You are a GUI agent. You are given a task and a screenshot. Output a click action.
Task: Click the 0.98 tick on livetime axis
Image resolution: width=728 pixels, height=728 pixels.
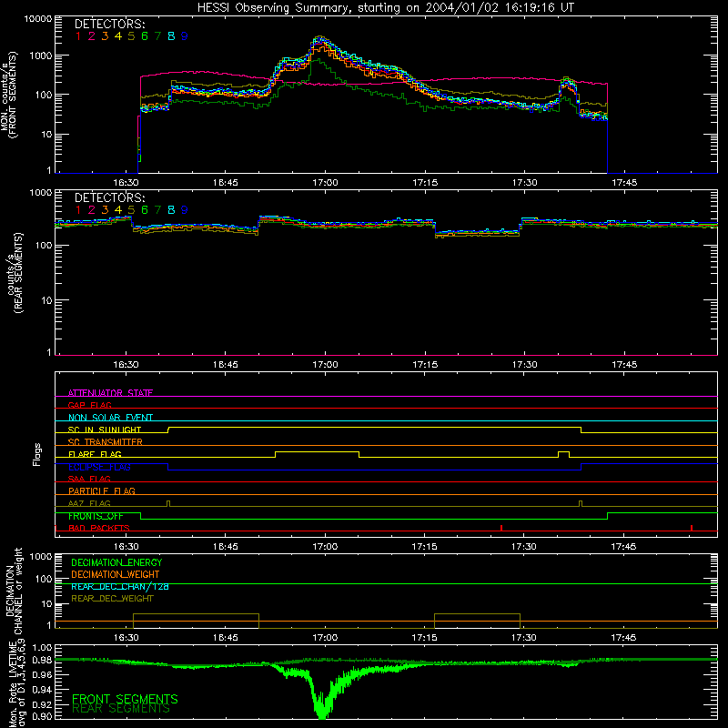(42, 660)
